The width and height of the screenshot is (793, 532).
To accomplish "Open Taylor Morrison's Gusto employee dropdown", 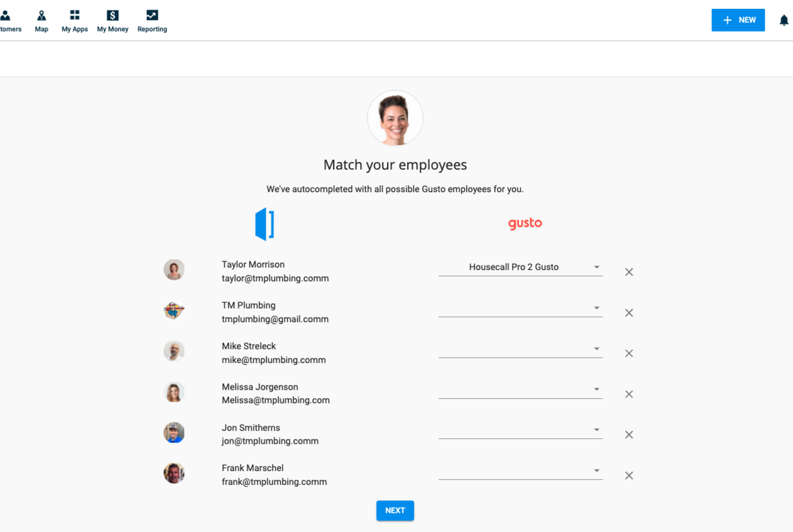I will pyautogui.click(x=520, y=267).
